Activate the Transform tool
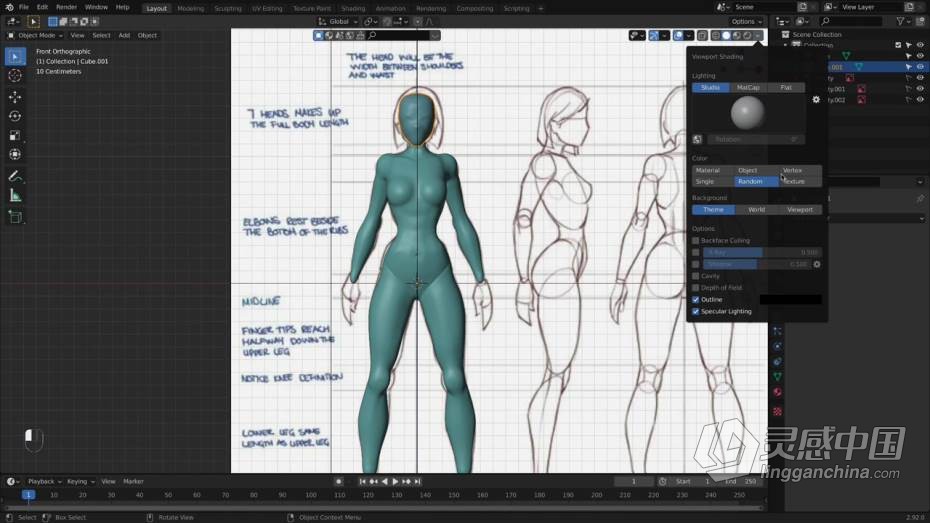 [x=15, y=154]
